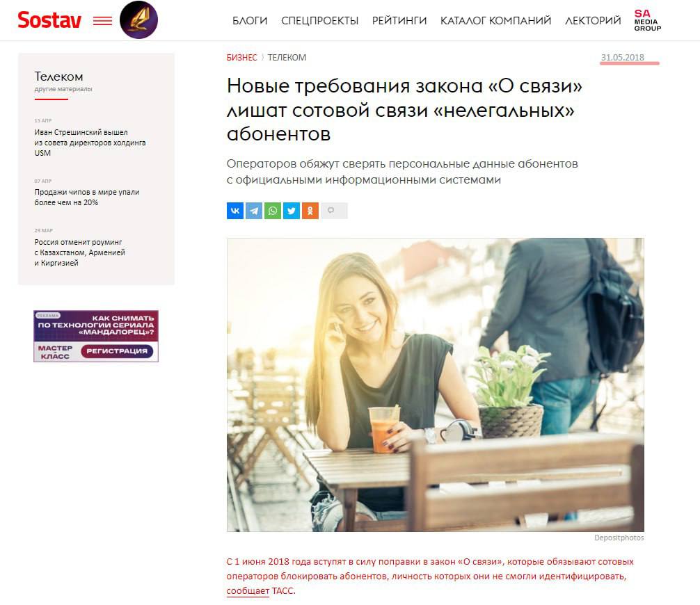Go to Sostav home via logo
Screen dimensions: 700x605
[49, 20]
